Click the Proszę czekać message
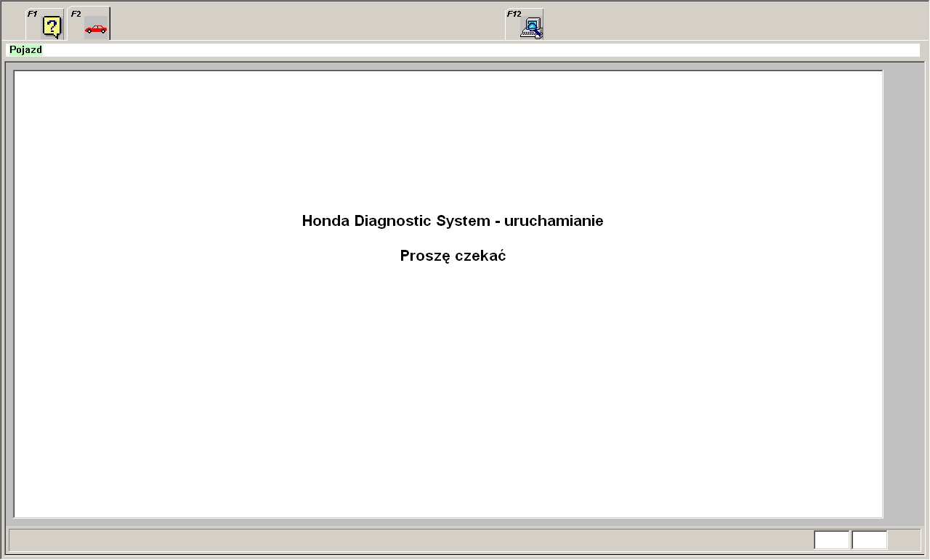Viewport: 930px width, 560px height. (x=453, y=256)
